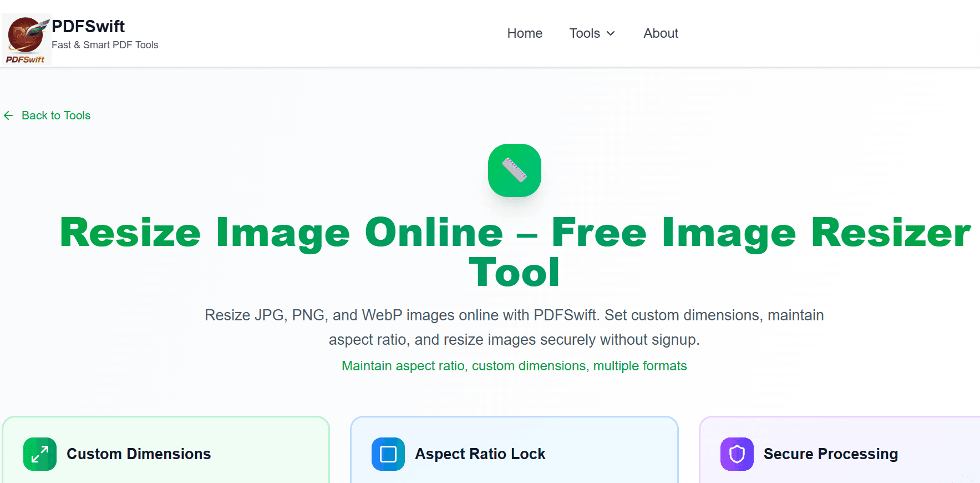Follow the Back to Tools link
The width and height of the screenshot is (980, 483).
coord(47,115)
